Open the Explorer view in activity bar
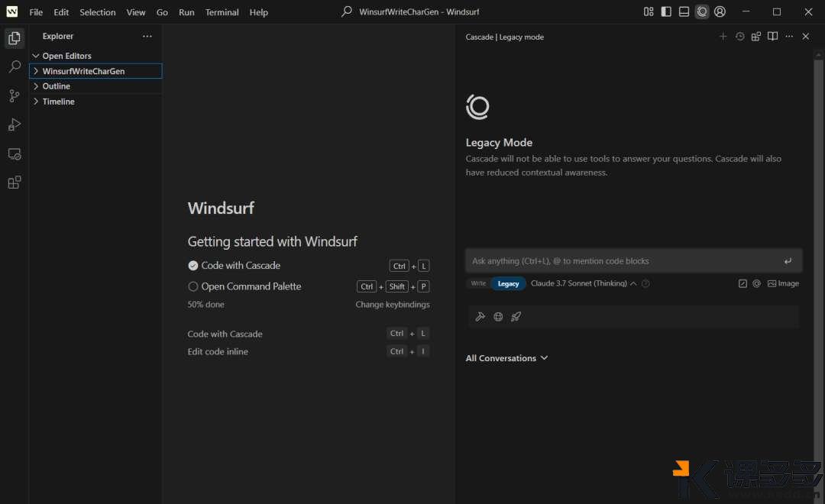The height and width of the screenshot is (504, 825). (15, 38)
